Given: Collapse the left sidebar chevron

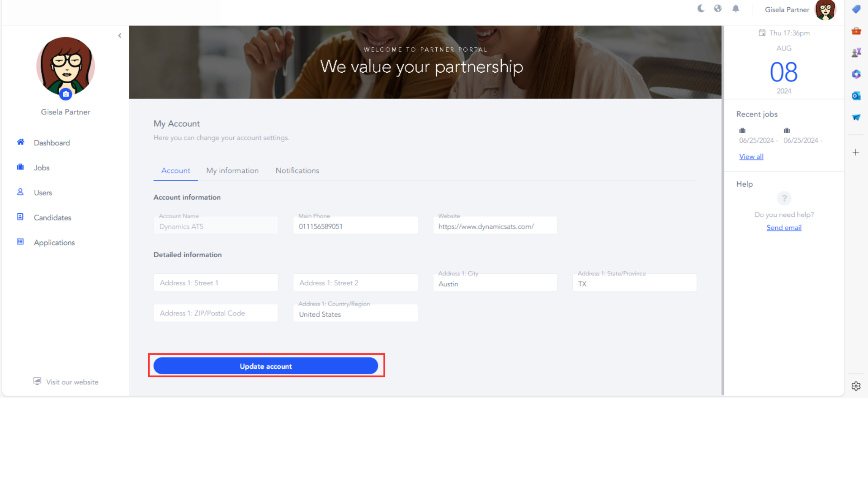Looking at the screenshot, I should point(120,36).
